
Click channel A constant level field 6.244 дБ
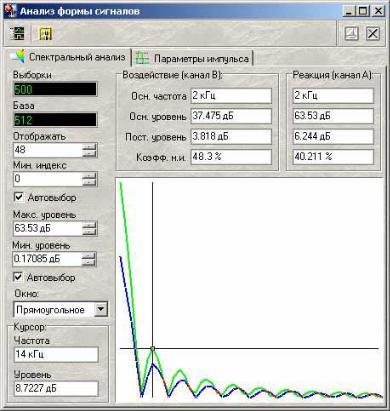(x=333, y=137)
